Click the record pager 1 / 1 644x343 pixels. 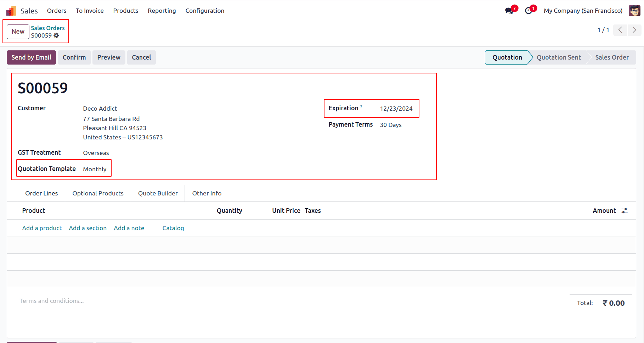click(603, 30)
